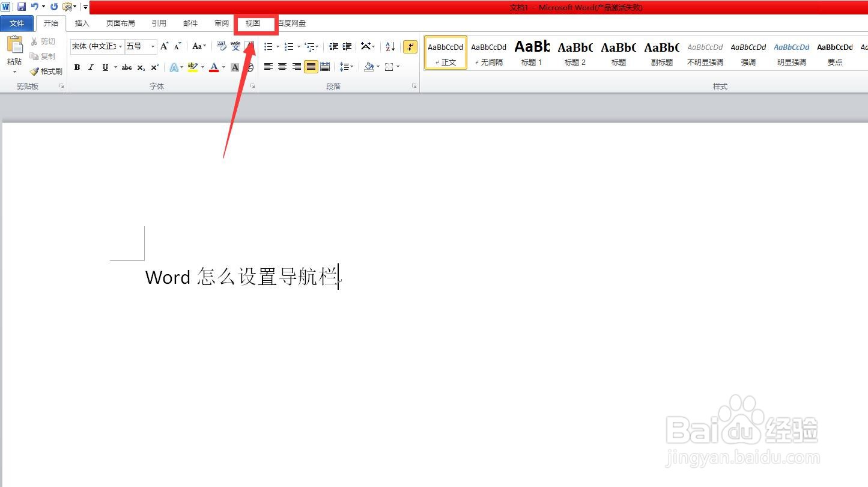Viewport: 868px width, 487px height.
Task: Open the 百度网盘 tab
Action: (x=291, y=23)
